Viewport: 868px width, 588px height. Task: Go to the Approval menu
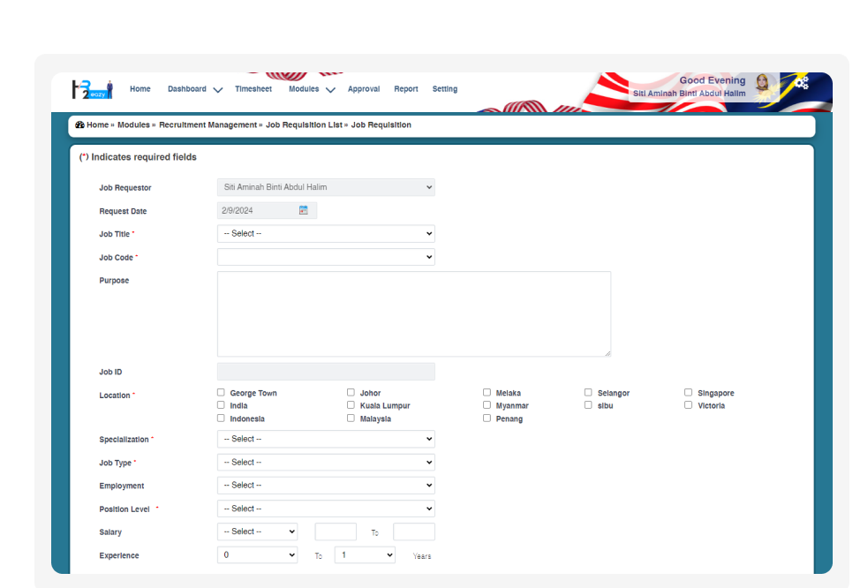[x=363, y=89]
